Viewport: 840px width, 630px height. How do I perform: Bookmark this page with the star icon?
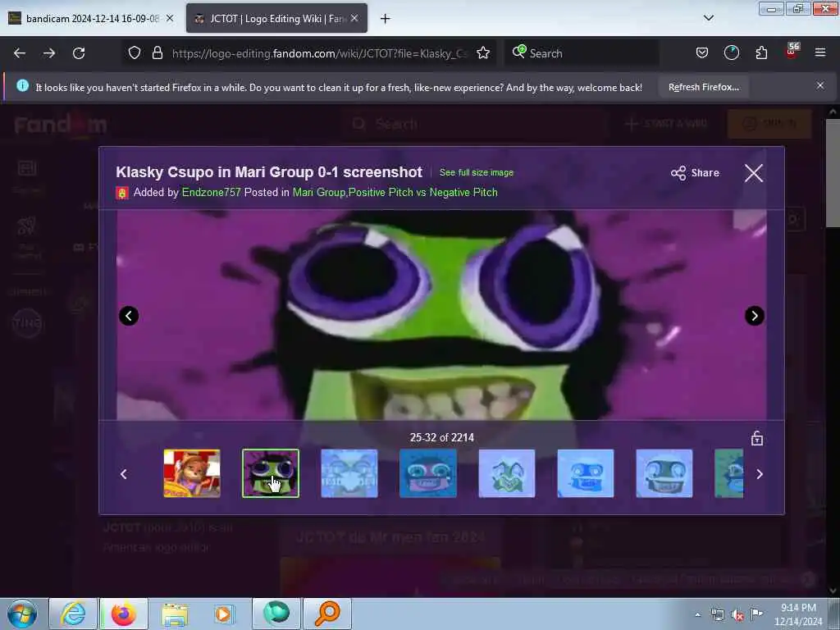click(483, 53)
